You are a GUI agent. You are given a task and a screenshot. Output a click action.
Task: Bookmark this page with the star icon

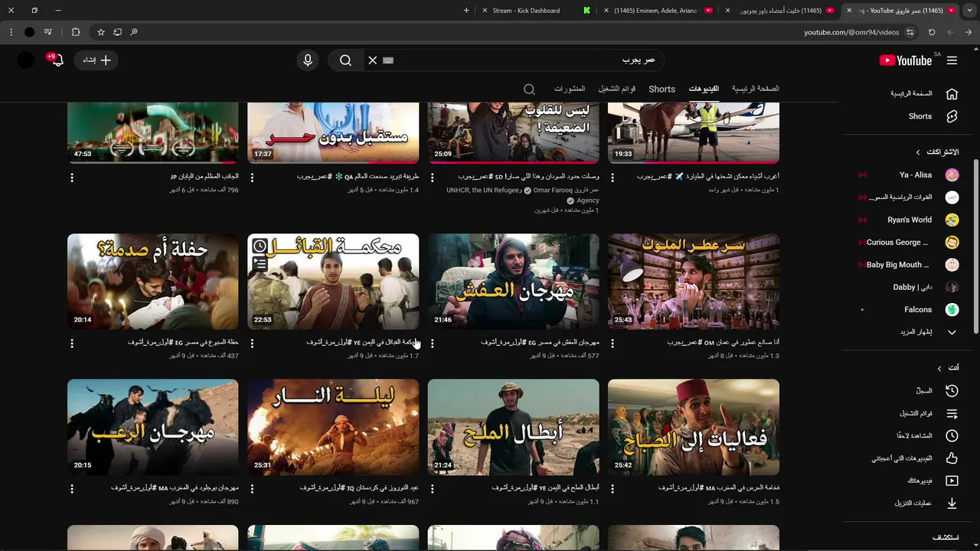tap(100, 32)
